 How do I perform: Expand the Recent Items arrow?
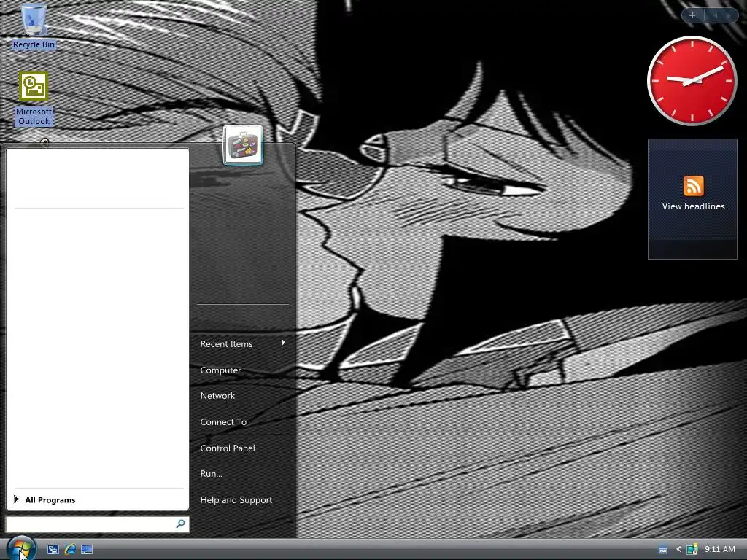[x=284, y=343]
